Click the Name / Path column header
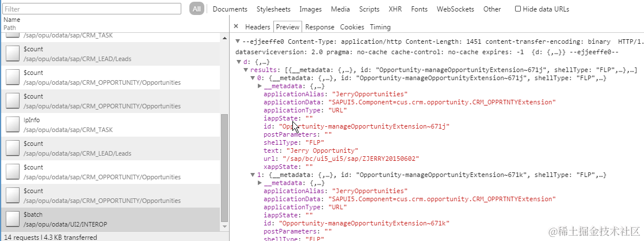 (x=114, y=24)
